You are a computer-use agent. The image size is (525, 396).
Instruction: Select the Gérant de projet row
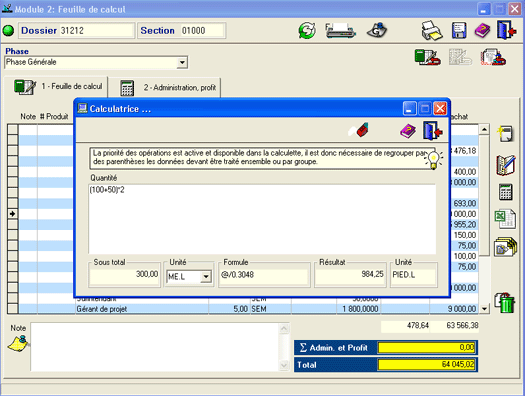248,309
